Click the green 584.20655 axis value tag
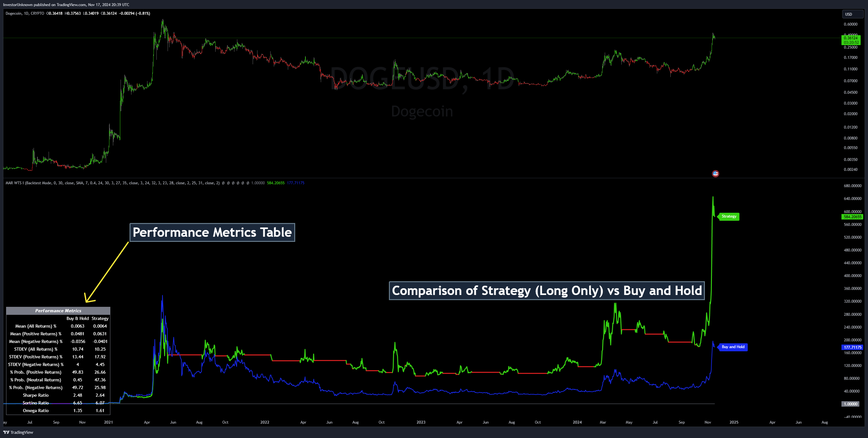The image size is (868, 438). (x=853, y=217)
